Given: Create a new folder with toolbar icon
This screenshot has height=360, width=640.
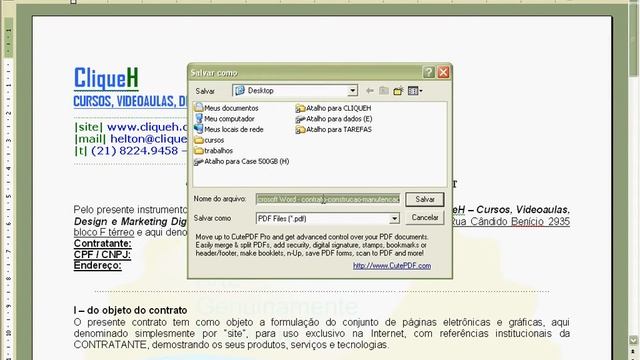Looking at the screenshot, I should click(398, 91).
